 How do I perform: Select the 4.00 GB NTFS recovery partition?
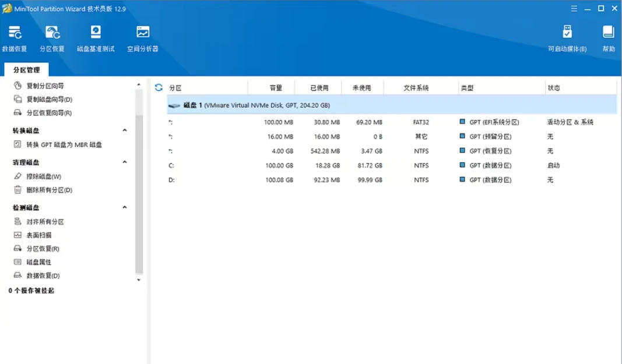tap(392, 151)
